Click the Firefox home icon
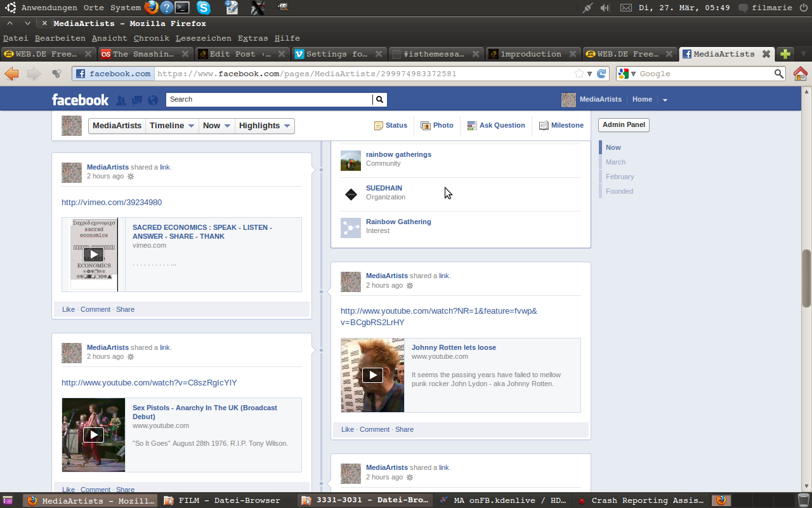 (x=800, y=74)
